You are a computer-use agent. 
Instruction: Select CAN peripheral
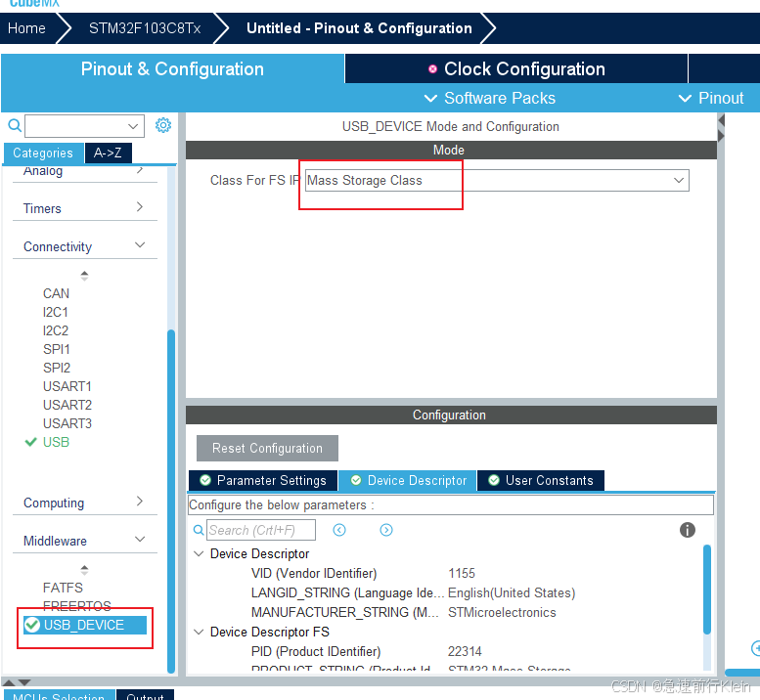point(56,293)
